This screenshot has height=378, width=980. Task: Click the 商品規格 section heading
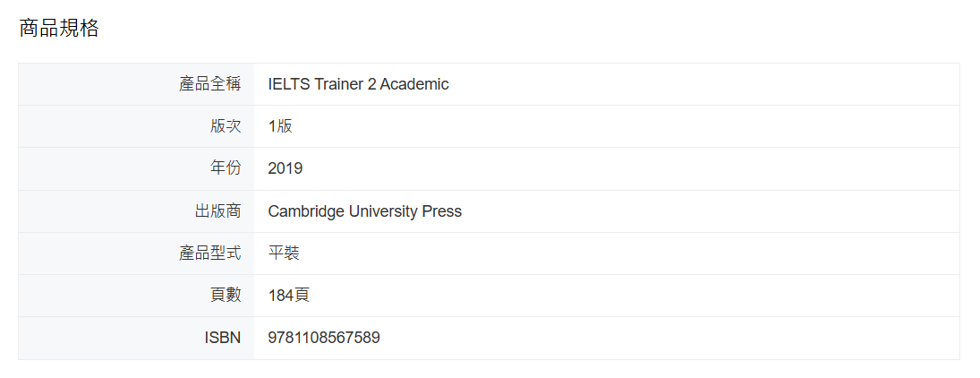59,29
